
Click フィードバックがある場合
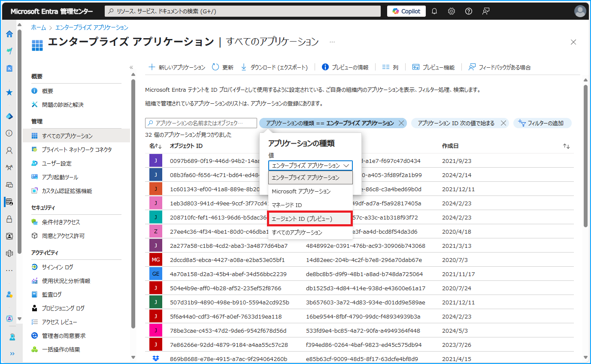(x=500, y=67)
